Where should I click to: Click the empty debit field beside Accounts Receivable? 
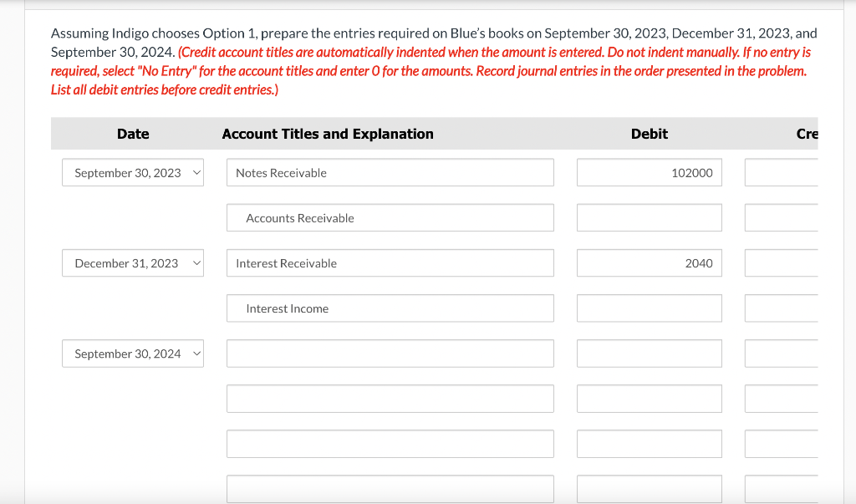[649, 217]
